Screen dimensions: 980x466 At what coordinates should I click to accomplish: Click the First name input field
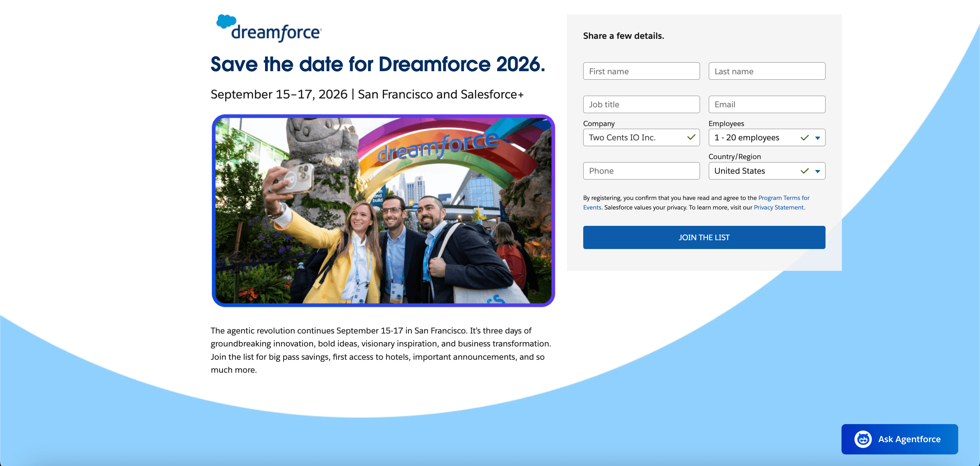(x=641, y=71)
